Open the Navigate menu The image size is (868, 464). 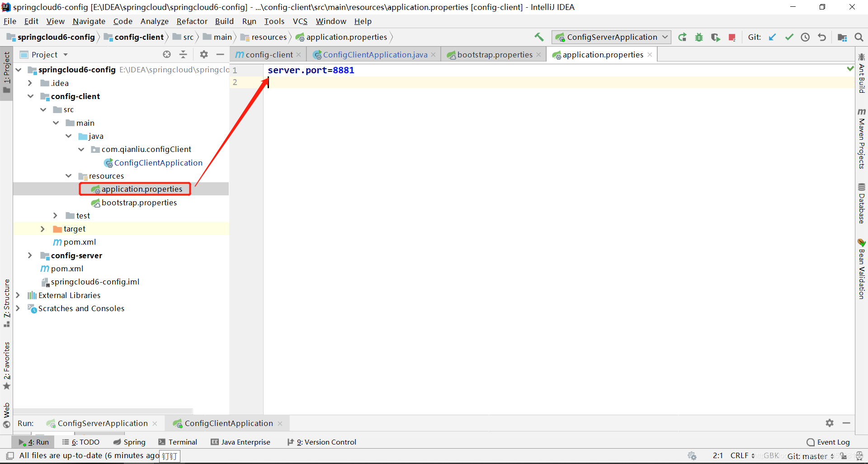tap(89, 21)
